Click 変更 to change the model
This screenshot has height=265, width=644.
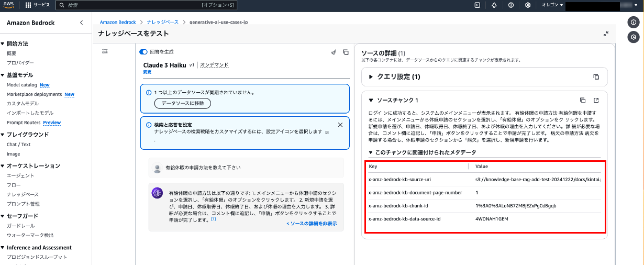click(147, 71)
